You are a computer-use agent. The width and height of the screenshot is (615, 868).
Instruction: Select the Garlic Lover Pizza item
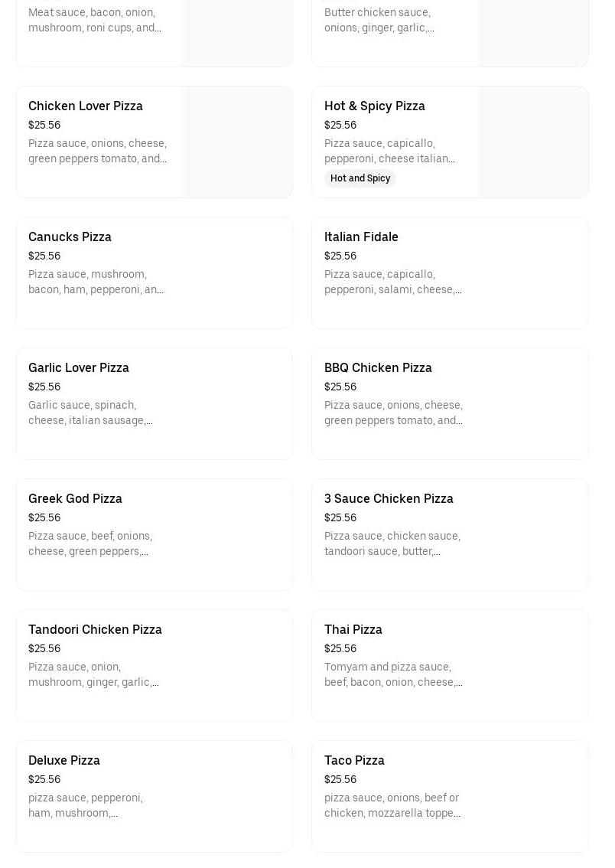(154, 403)
